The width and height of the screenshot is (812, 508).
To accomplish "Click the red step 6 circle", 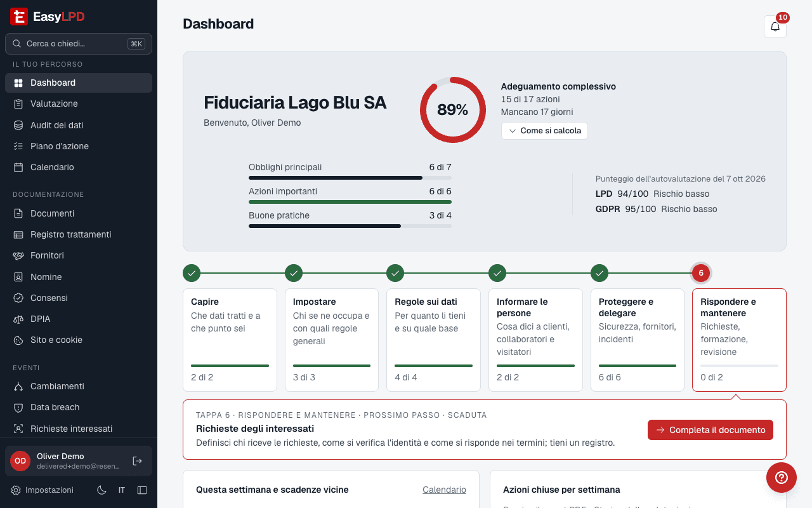I will [701, 273].
